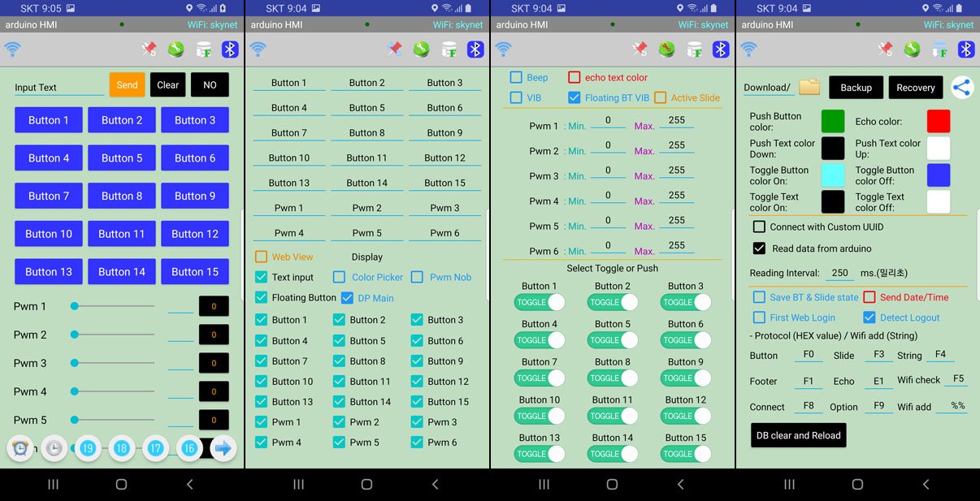980x501 pixels.
Task: Tap green connection icon on the echo text color screen
Action: 666,50
